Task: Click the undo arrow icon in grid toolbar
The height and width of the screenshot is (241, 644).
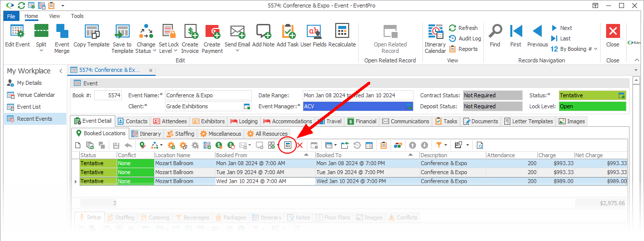Action: point(128,145)
